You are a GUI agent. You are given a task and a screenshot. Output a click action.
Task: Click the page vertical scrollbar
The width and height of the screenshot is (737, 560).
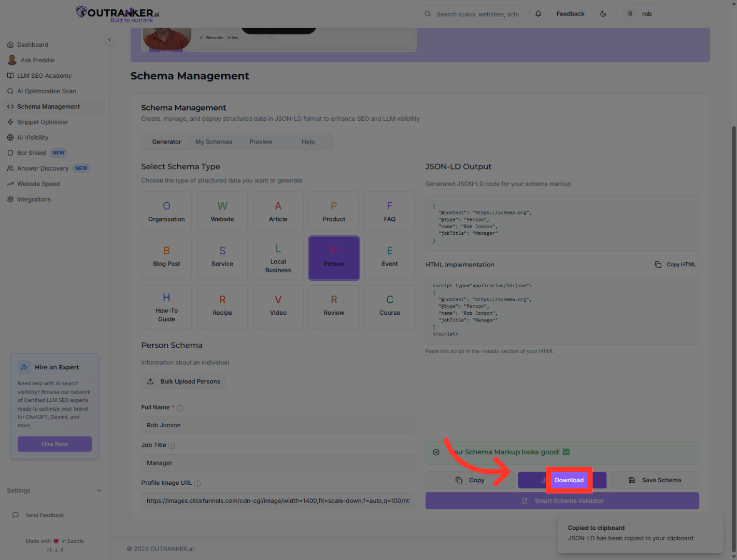[733, 340]
